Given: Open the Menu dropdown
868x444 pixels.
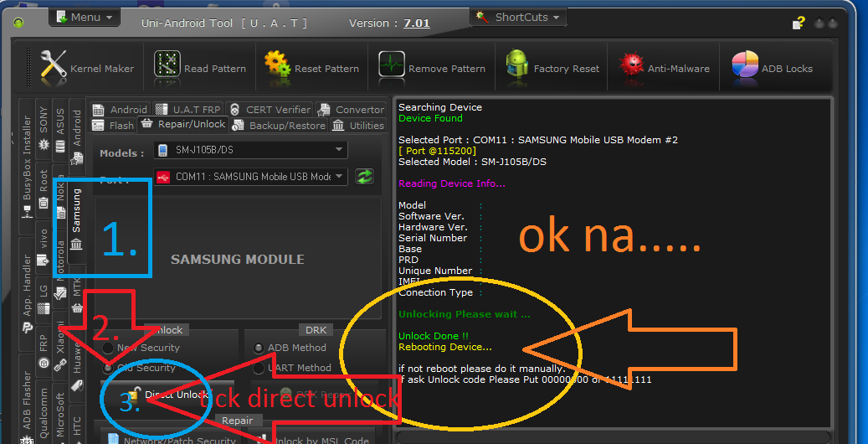Looking at the screenshot, I should 85,18.
